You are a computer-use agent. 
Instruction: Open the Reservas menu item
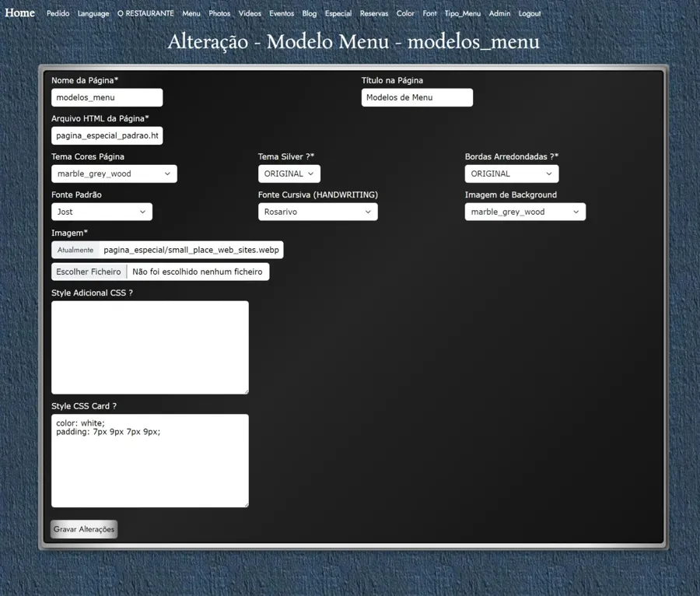tap(373, 14)
